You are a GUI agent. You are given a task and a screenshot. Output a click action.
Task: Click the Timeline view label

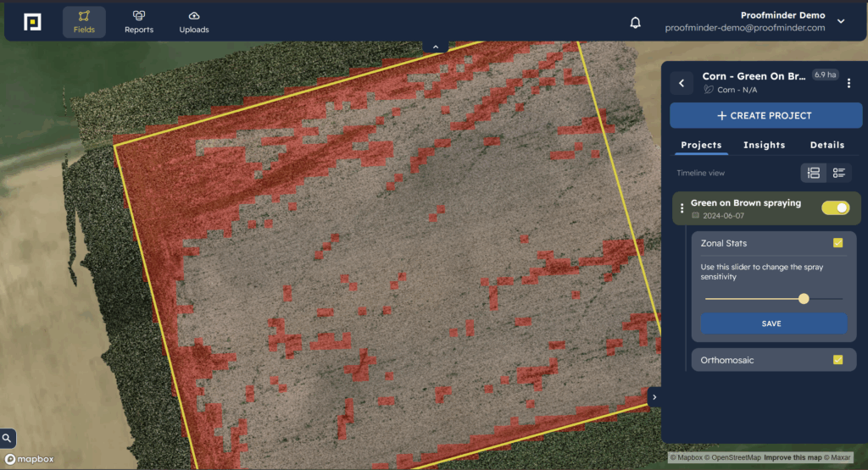click(x=700, y=173)
